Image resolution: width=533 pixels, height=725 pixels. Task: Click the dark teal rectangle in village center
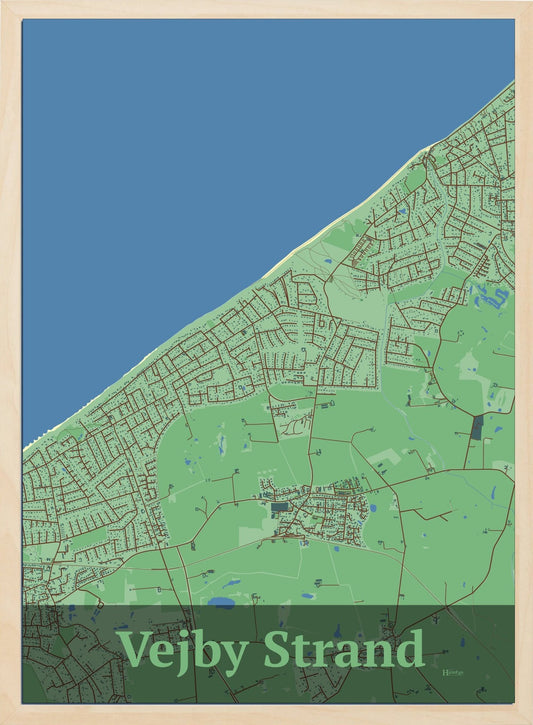(x=280, y=507)
